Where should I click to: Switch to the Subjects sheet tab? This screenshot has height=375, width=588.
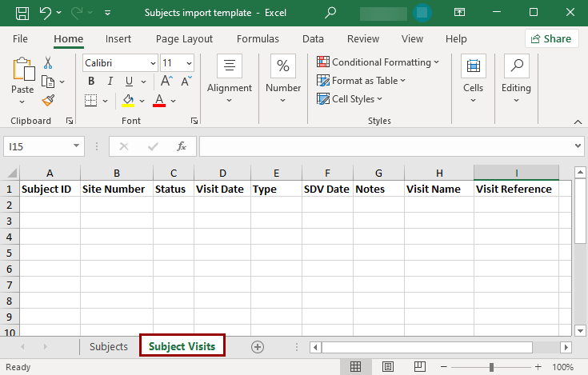(109, 346)
